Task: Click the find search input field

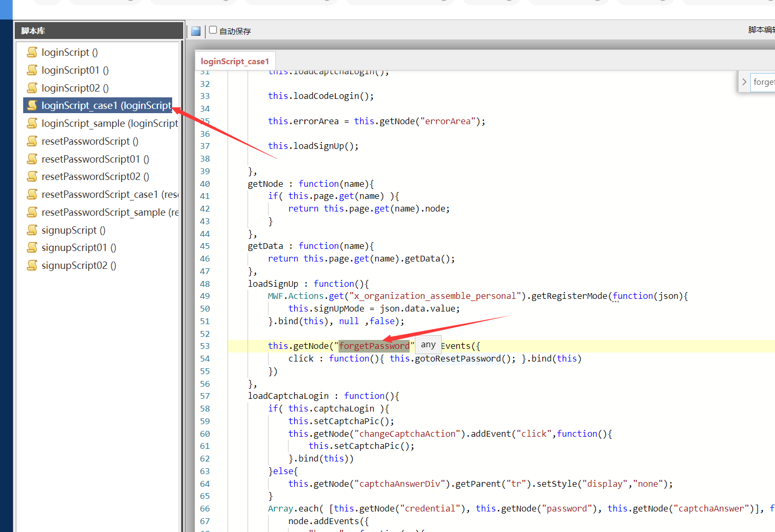Action: point(763,82)
